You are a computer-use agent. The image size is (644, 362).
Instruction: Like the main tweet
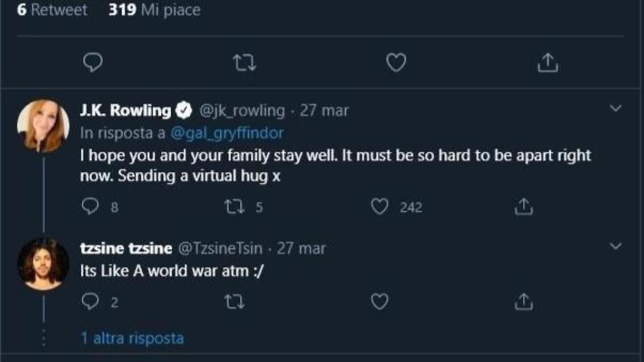click(x=395, y=63)
